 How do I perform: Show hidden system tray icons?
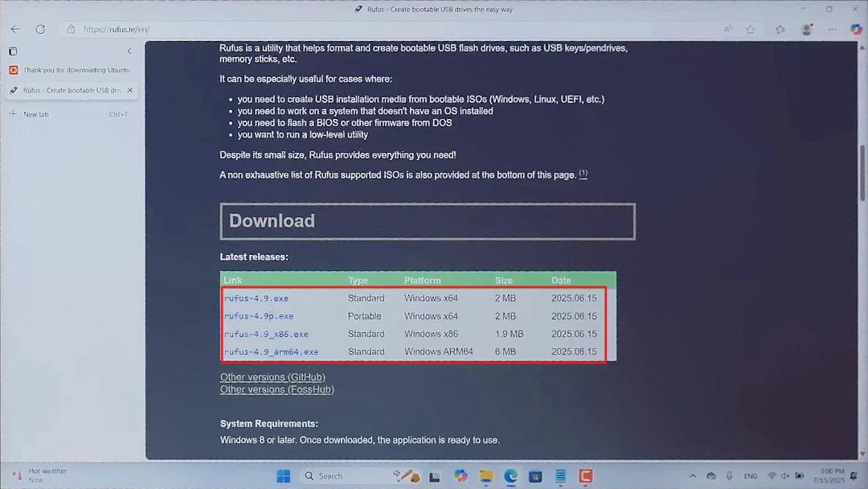coord(693,476)
